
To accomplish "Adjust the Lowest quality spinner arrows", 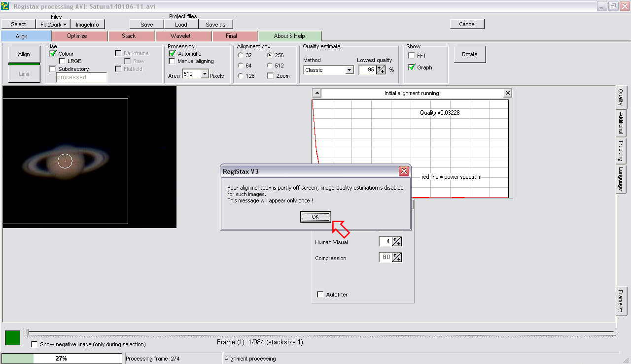I will click(x=381, y=70).
